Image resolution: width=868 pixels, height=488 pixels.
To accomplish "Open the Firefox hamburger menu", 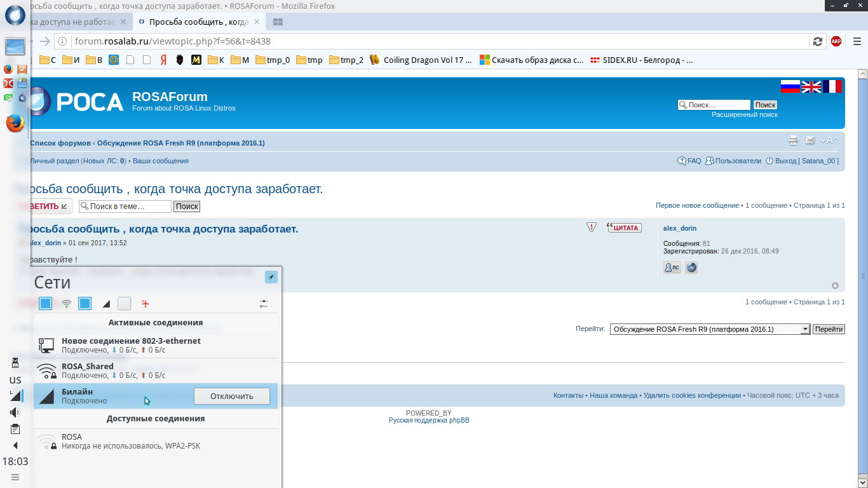I will [857, 41].
